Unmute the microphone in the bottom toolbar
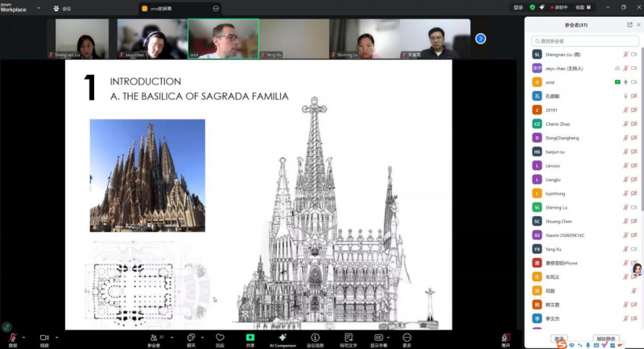The height and width of the screenshot is (349, 644). pyautogui.click(x=12, y=337)
